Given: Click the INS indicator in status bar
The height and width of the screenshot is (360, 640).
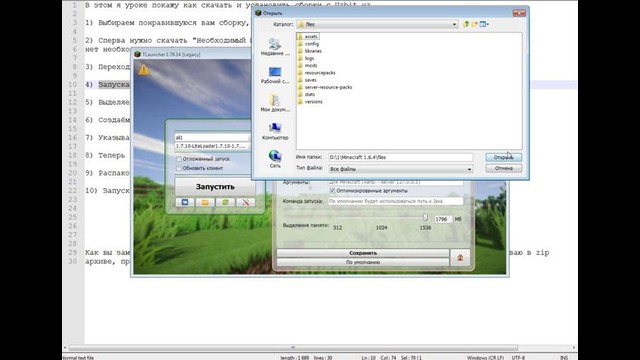Looking at the screenshot, I should pyautogui.click(x=564, y=358).
